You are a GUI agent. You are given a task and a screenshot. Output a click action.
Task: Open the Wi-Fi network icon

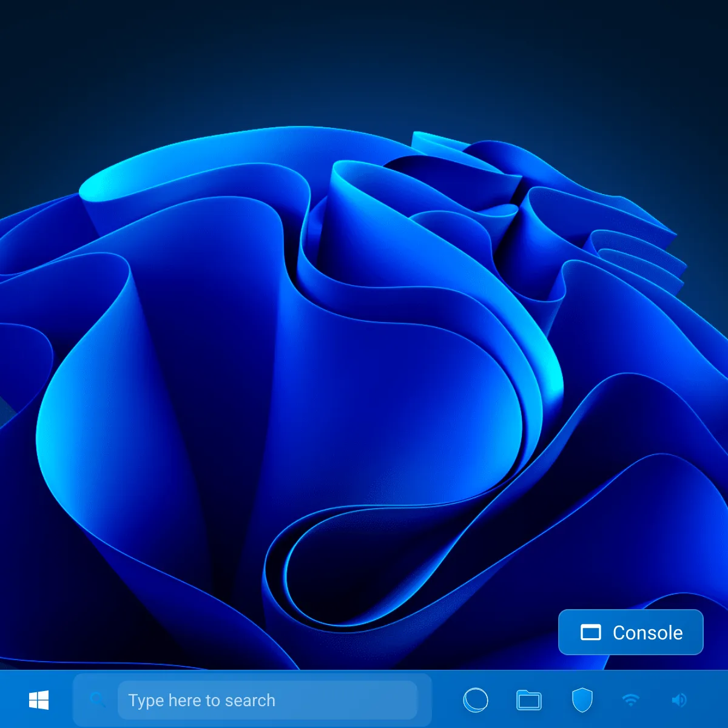pyautogui.click(x=631, y=700)
